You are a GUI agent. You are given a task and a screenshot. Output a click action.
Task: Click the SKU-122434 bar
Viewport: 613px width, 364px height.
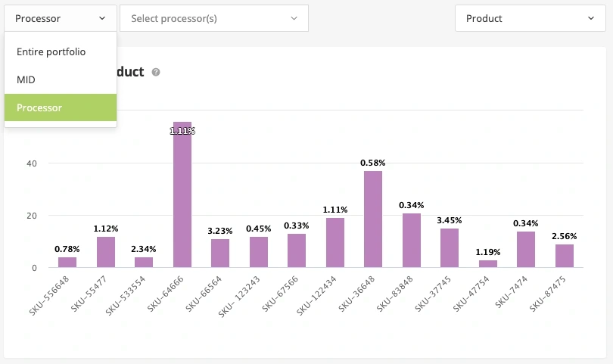point(335,243)
